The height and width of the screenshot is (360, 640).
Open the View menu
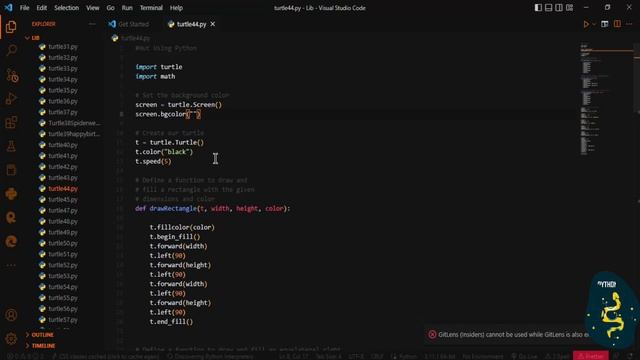point(93,8)
